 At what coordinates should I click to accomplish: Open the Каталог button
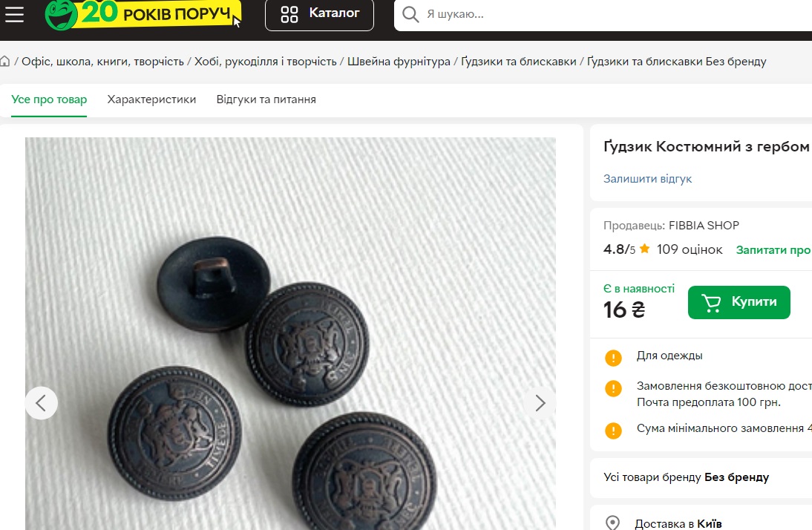pyautogui.click(x=319, y=14)
